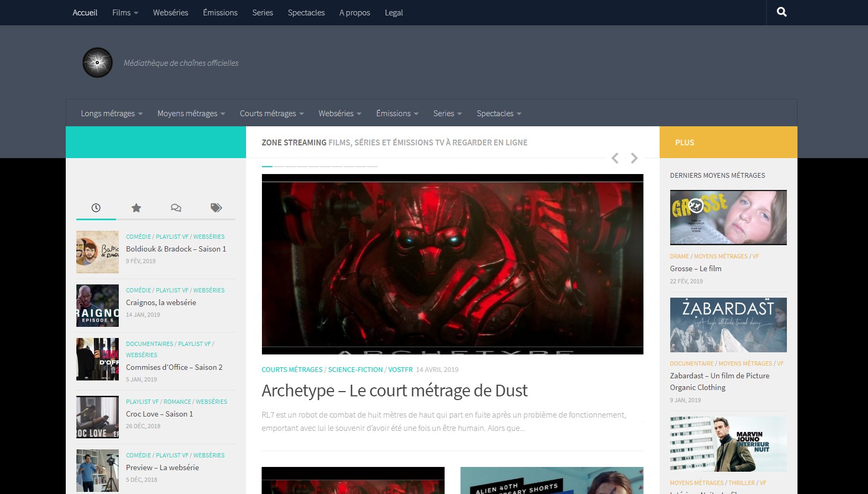Open the Courts métrages dropdown menu
The height and width of the screenshot is (494, 868).
[x=271, y=114]
